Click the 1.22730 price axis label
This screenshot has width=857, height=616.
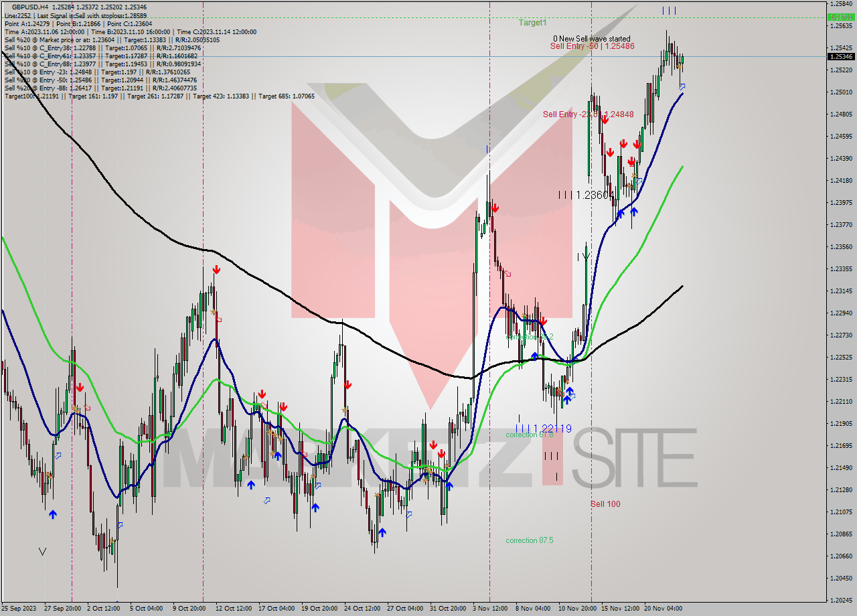(842, 335)
